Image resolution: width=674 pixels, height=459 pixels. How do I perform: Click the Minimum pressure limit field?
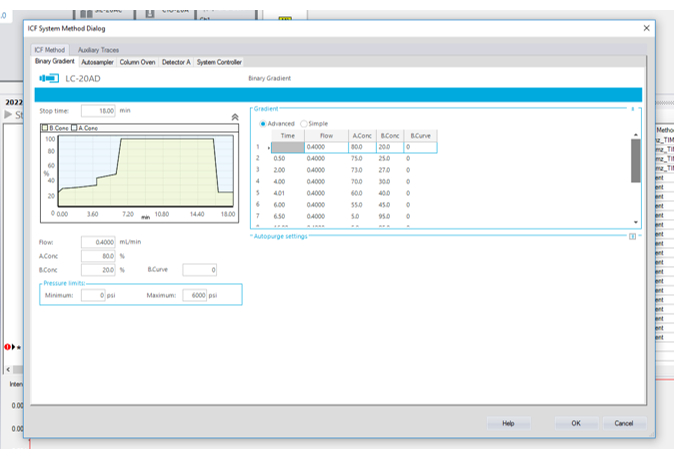pyautogui.click(x=93, y=295)
